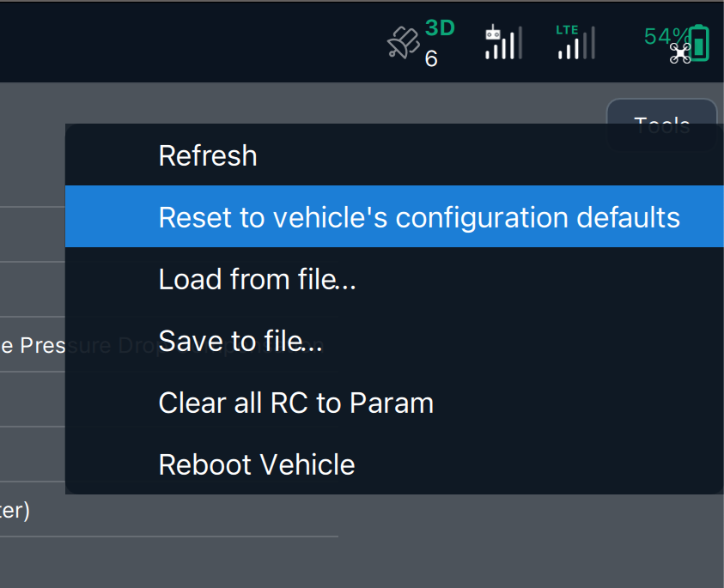Select Refresh from the Tools menu
Image resolution: width=724 pixels, height=588 pixels.
(x=208, y=155)
